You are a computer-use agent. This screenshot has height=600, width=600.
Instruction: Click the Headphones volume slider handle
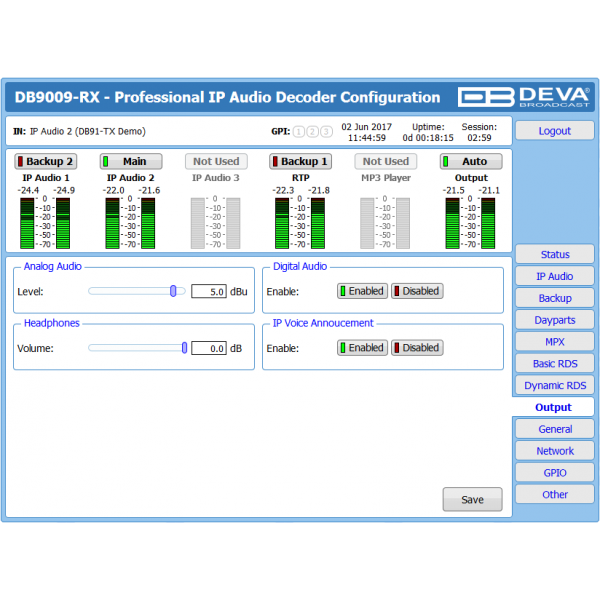(184, 348)
